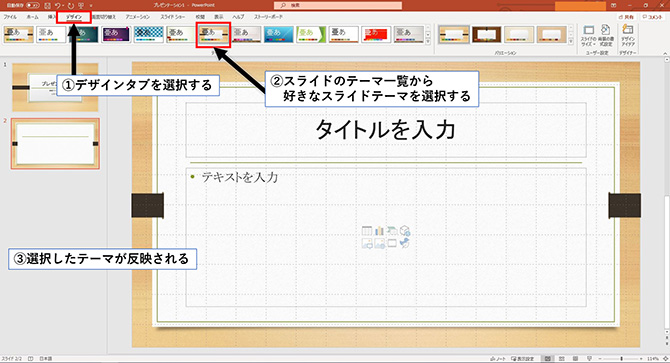Viewport: 670px width, 363px height.
Task: Start Slide Show from status bar icon
Action: click(x=589, y=359)
